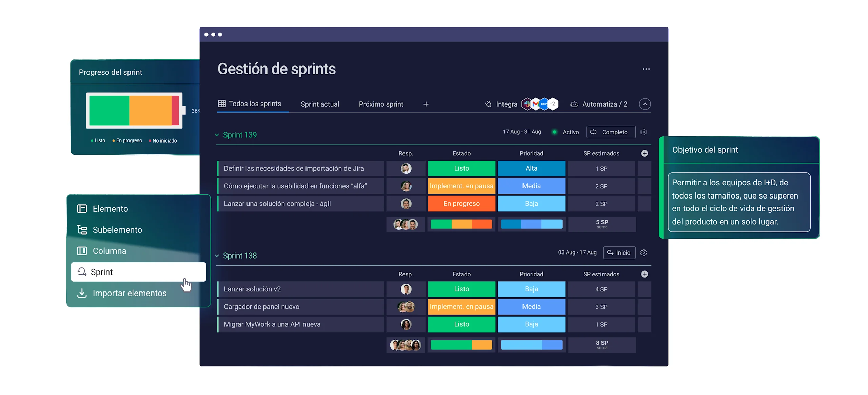Change status of Cómo ejecutar la usabilidad
Viewport: 868px width, 395px height.
[x=461, y=186]
